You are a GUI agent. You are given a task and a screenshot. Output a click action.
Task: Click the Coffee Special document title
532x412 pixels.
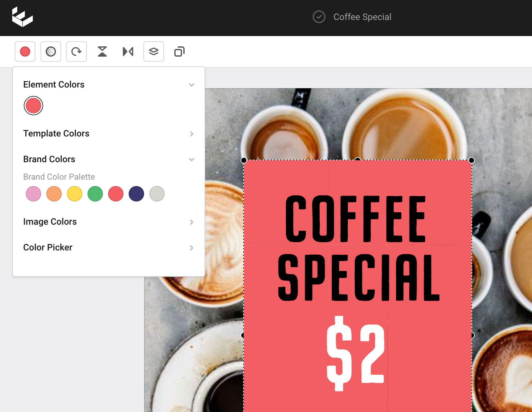[362, 17]
